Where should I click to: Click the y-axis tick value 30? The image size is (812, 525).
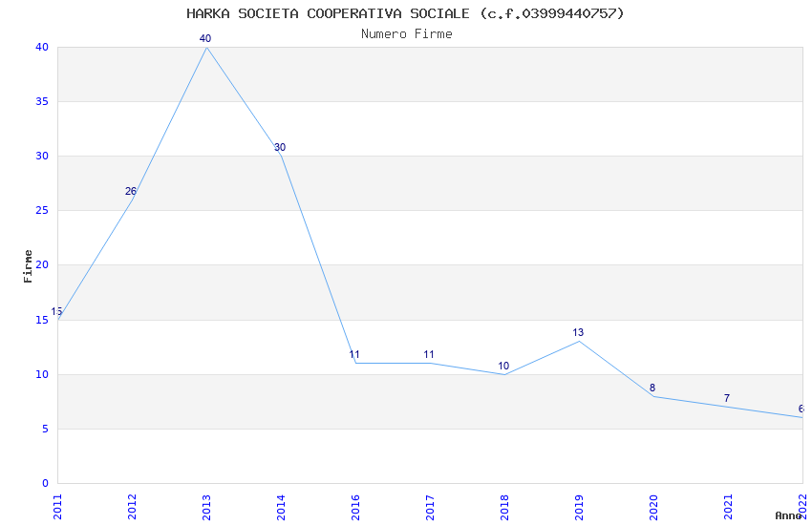click(42, 157)
